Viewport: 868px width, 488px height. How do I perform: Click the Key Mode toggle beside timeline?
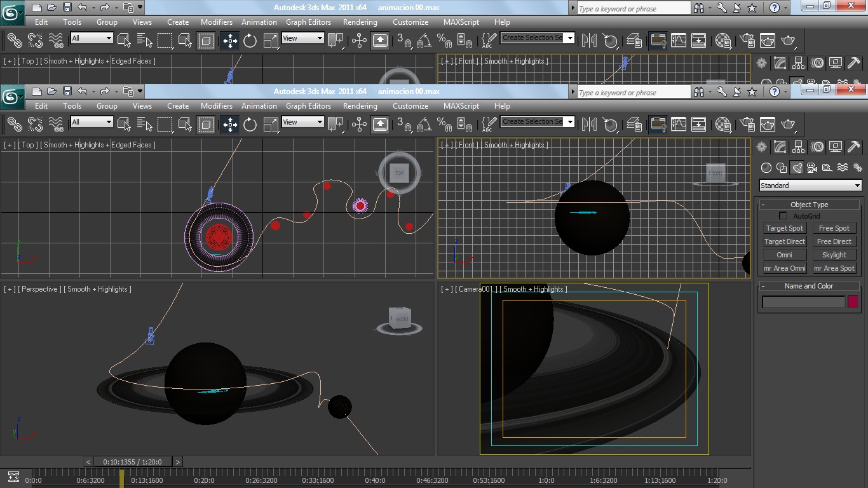point(13,477)
